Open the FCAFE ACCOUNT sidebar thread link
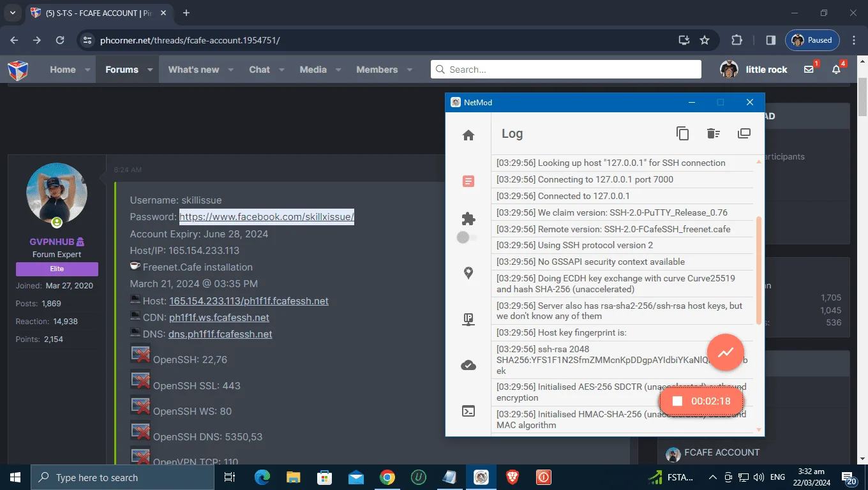The height and width of the screenshot is (490, 868). tap(722, 452)
